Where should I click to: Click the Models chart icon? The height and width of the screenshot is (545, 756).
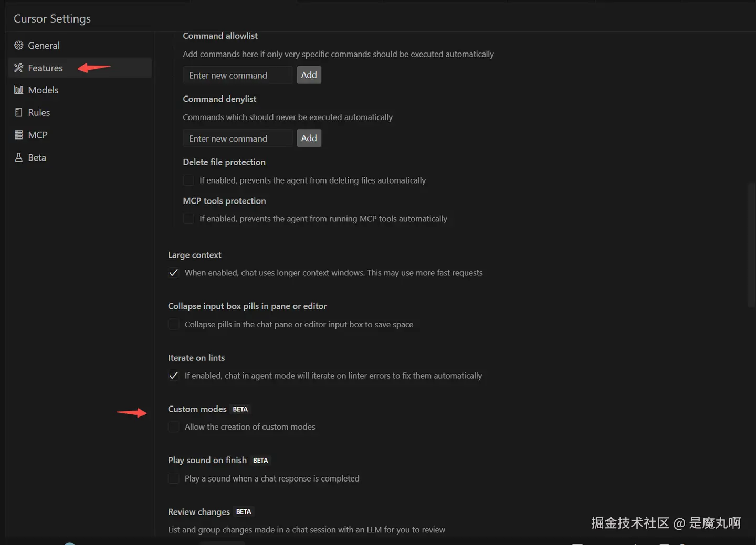point(18,90)
